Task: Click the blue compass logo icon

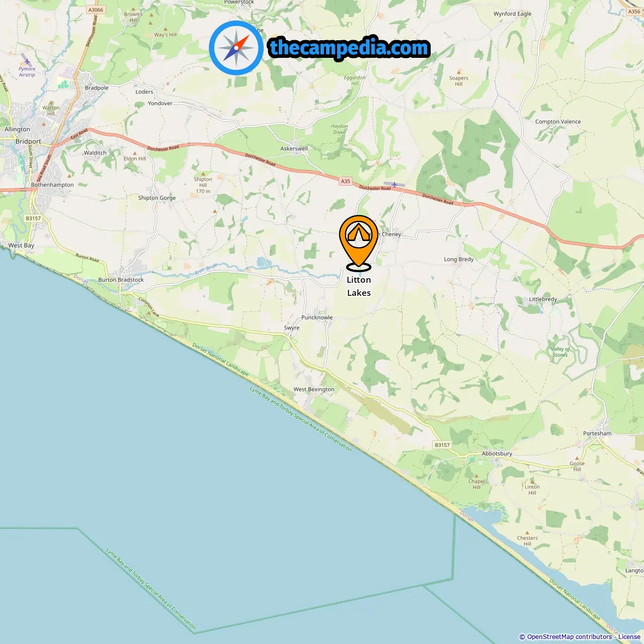Action: point(236,48)
